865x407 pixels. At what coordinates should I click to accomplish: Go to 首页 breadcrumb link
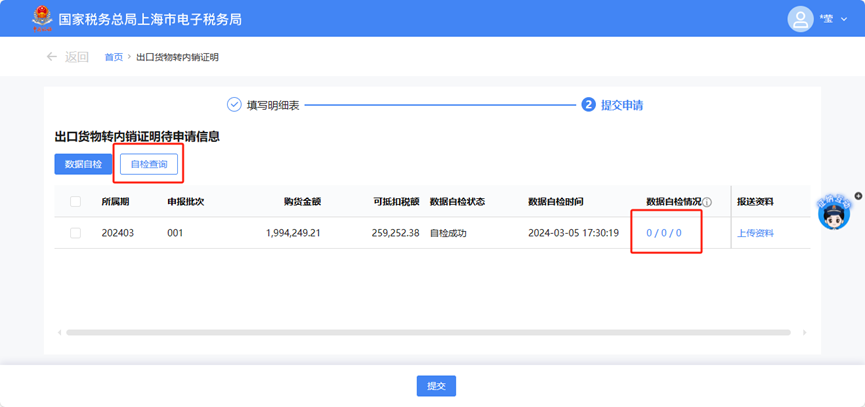pyautogui.click(x=114, y=57)
